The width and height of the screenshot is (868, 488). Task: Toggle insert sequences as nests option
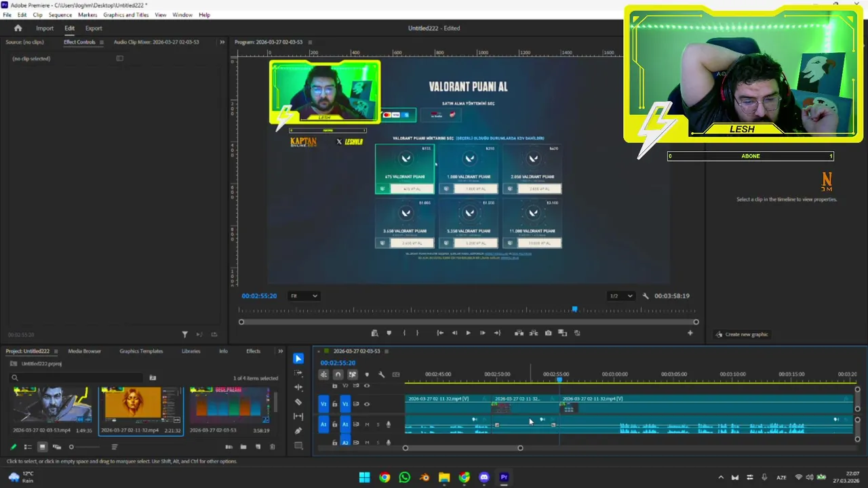(x=323, y=374)
